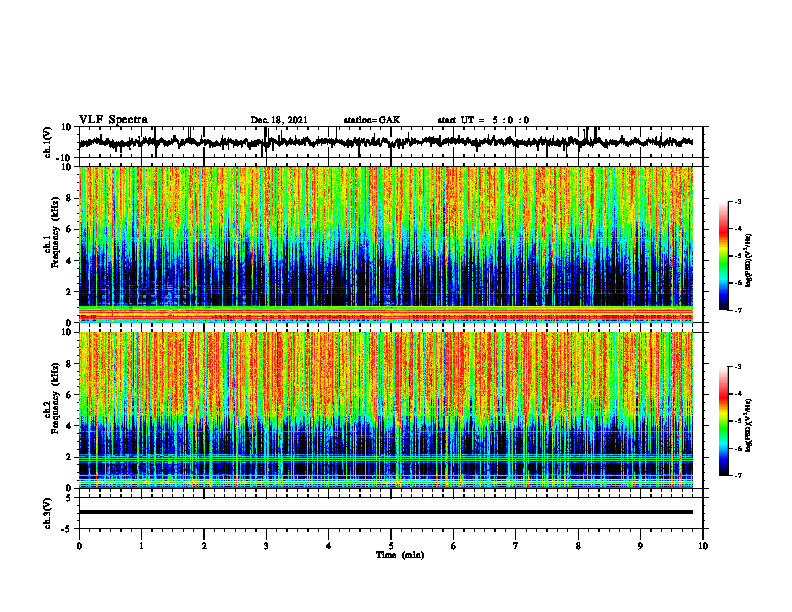Image resolution: width=792 pixels, height=612 pixels.
Task: Select the "Dec. 18, 2021" date label
Action: click(x=279, y=120)
